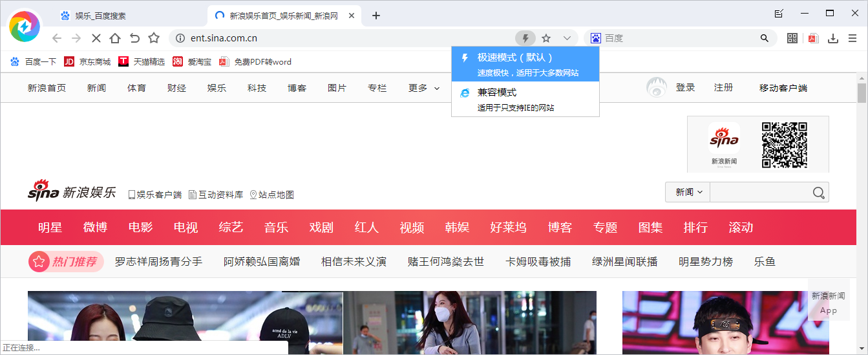Open 互动资料库 link
This screenshot has width=868, height=355.
pos(216,194)
